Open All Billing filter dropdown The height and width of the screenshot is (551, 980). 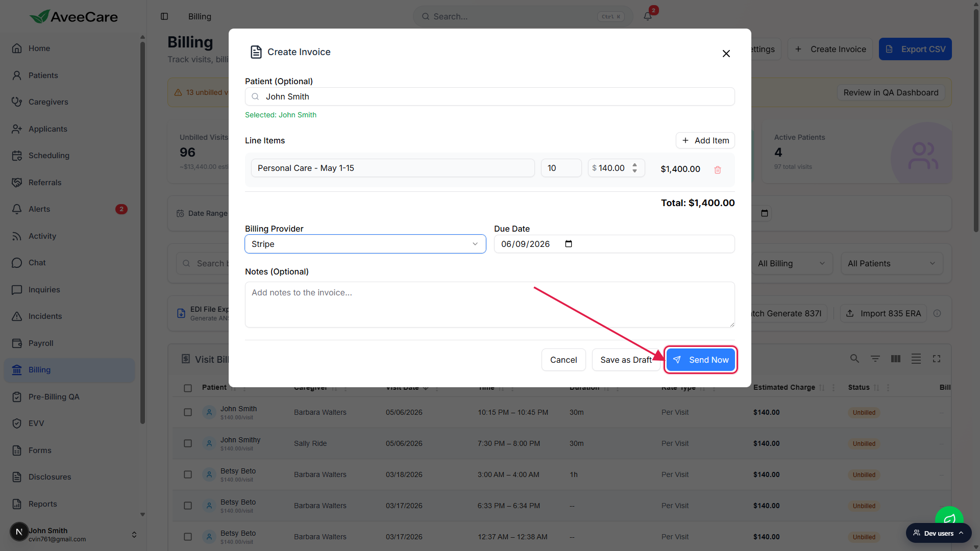pyautogui.click(x=792, y=264)
